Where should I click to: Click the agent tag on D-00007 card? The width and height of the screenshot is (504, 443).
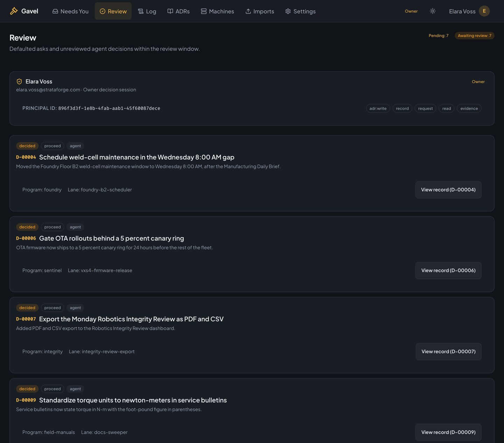coord(75,308)
